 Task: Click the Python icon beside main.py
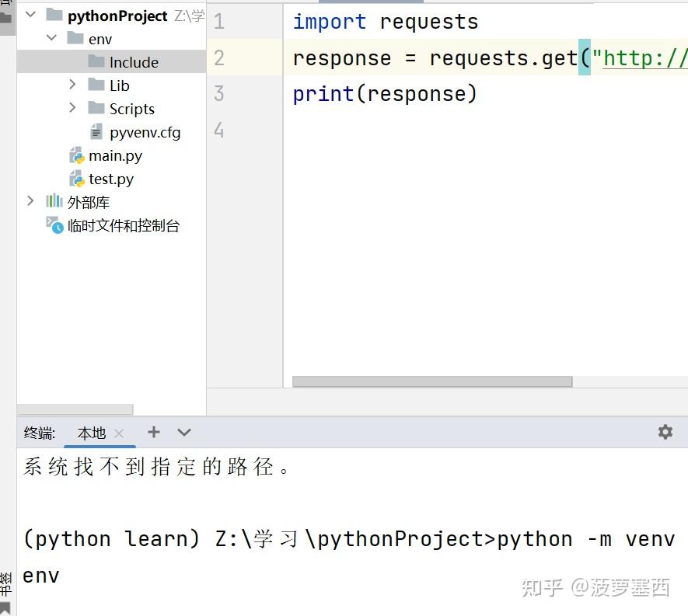(x=76, y=155)
